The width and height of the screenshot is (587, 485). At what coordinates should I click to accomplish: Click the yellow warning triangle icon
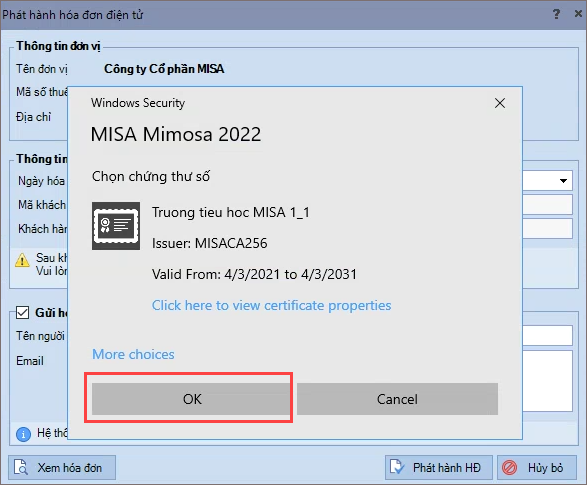(x=22, y=260)
